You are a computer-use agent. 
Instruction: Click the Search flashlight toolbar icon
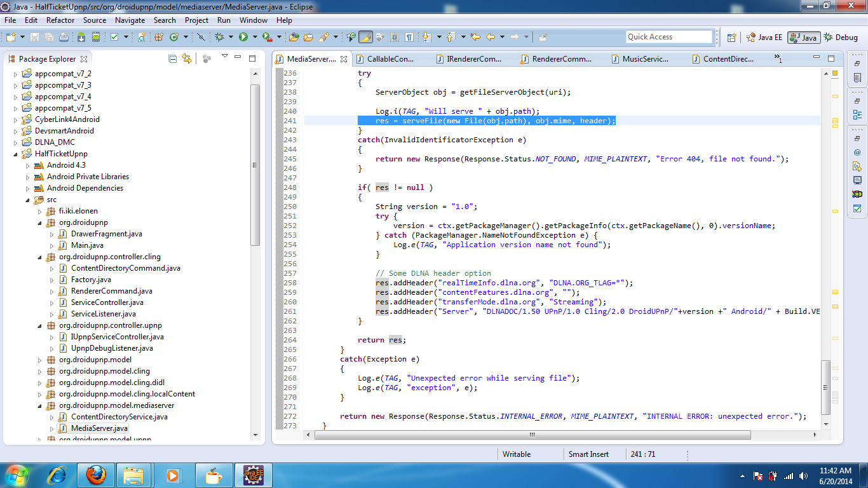[323, 37]
